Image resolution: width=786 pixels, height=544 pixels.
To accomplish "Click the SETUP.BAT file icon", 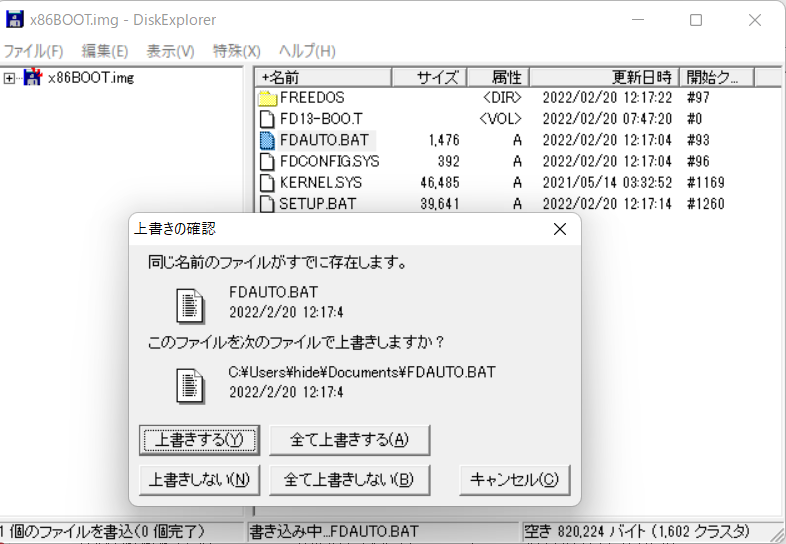I will pos(267,204).
